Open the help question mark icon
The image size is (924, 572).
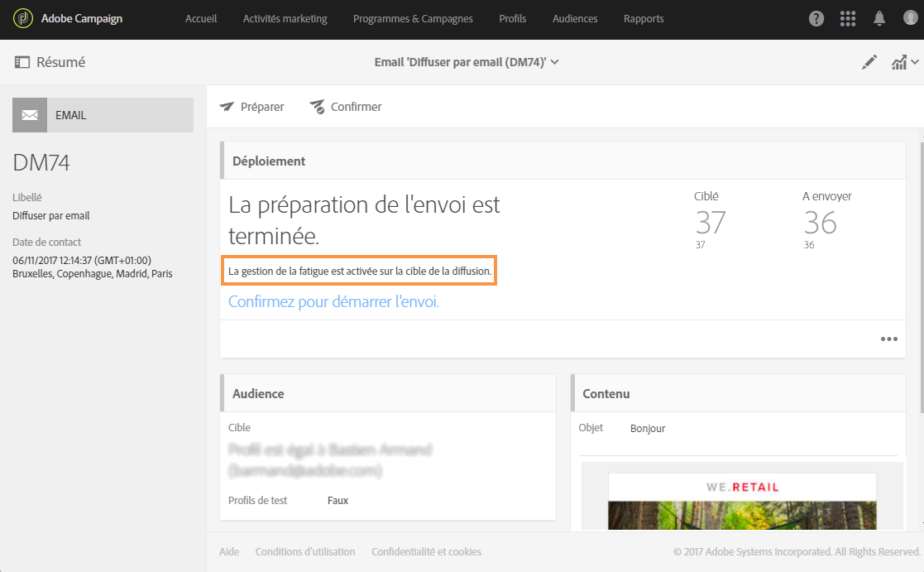click(x=816, y=19)
